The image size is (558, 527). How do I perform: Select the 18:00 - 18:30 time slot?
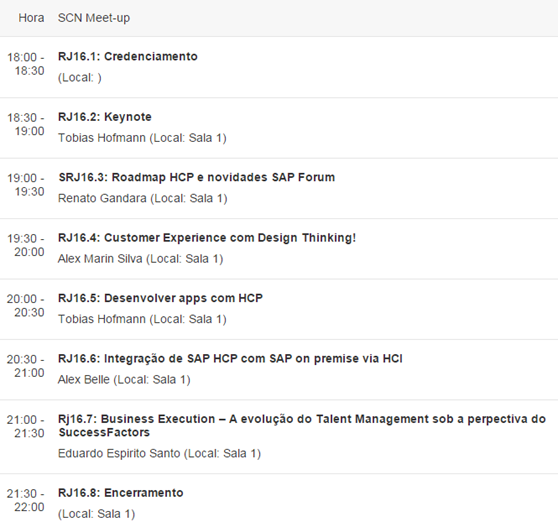click(x=26, y=64)
